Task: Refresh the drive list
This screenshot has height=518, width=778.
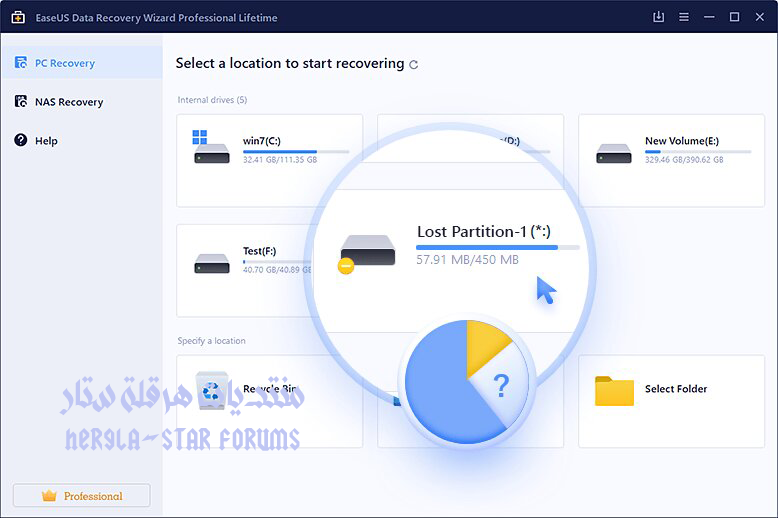Action: pos(413,65)
